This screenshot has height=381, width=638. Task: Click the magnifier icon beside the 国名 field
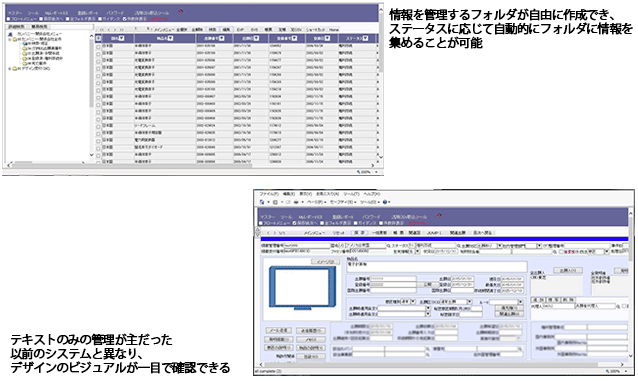tap(389, 246)
